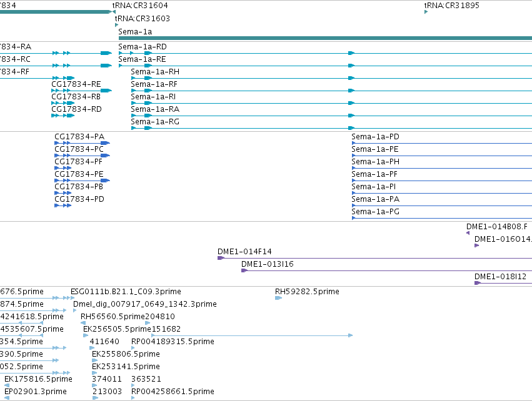Click the DME1-018I12 clone label
This screenshot has height=401, width=532.
[x=501, y=277]
